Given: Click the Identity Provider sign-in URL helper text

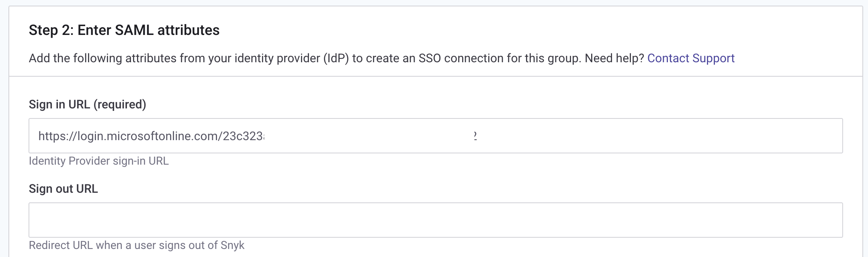Looking at the screenshot, I should pos(99,161).
